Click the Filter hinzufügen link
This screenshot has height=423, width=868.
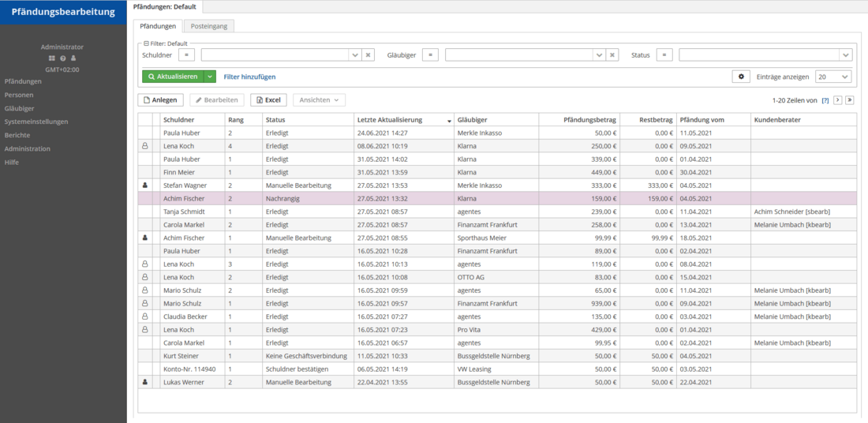(x=249, y=77)
